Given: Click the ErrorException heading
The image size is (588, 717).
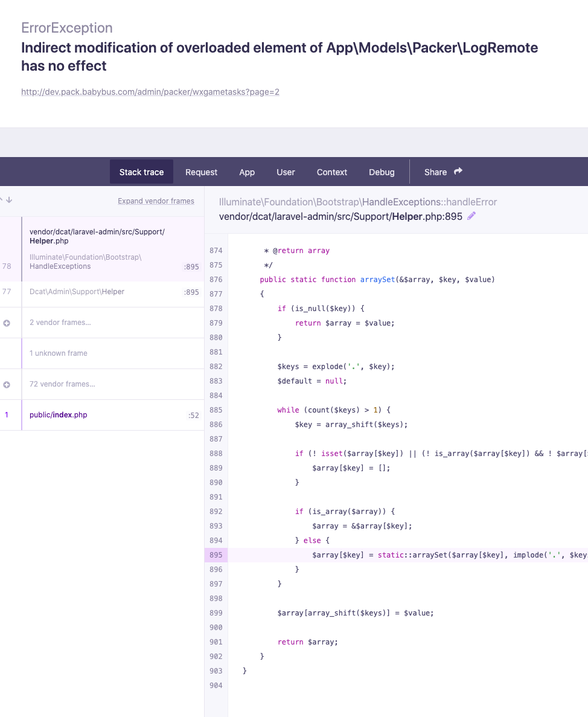Looking at the screenshot, I should [66, 28].
